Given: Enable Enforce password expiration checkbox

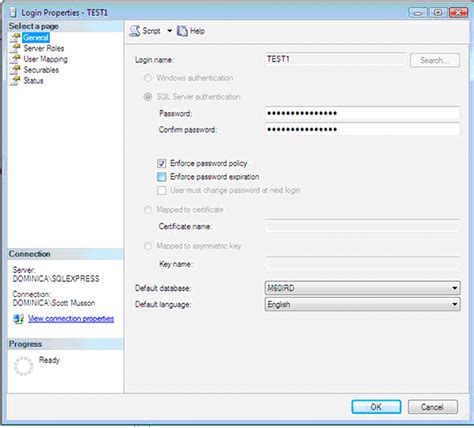Looking at the screenshot, I should 162,177.
